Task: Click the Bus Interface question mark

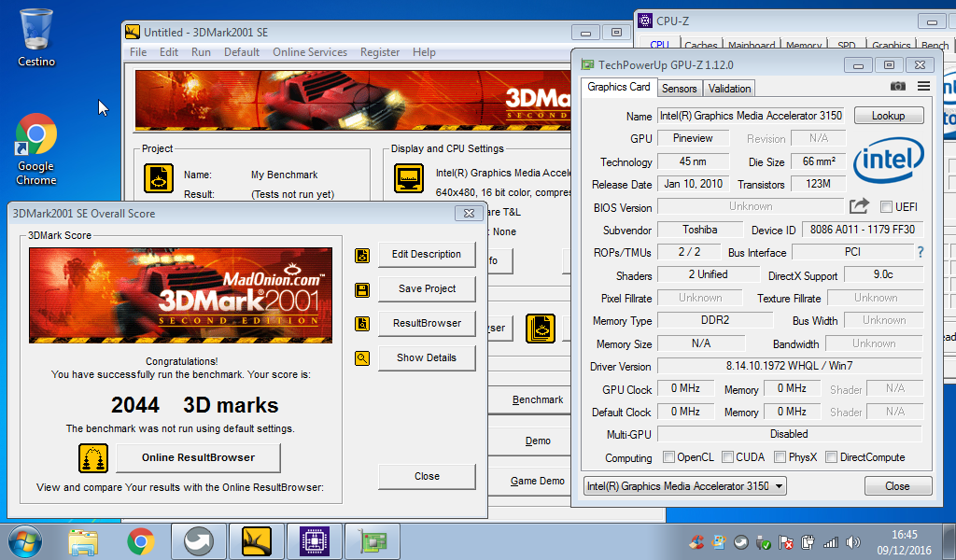Action: (x=920, y=252)
